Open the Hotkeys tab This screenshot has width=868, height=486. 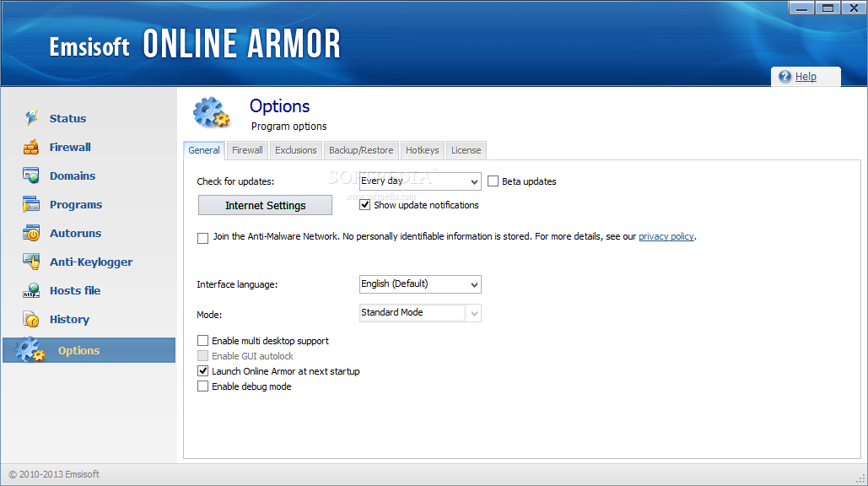click(422, 150)
